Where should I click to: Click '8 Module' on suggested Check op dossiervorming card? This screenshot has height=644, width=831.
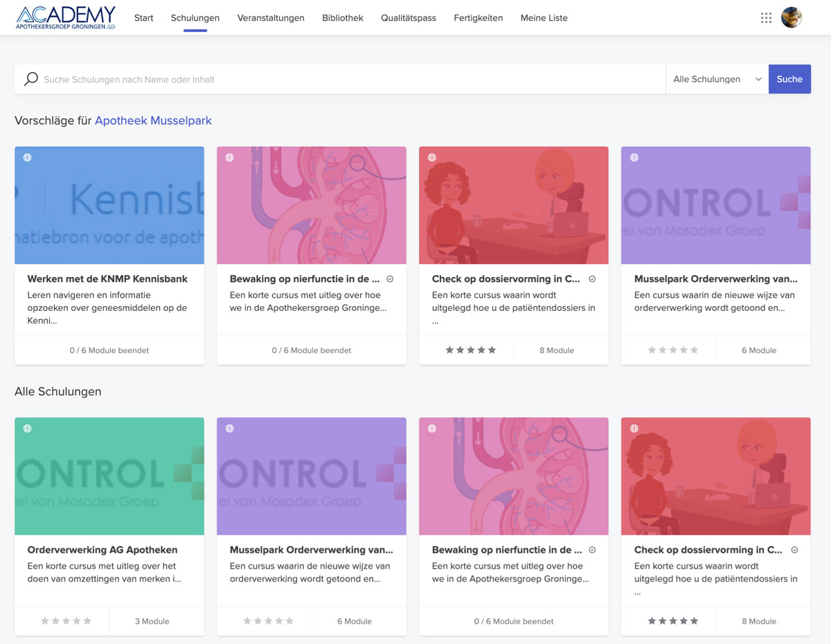(557, 350)
